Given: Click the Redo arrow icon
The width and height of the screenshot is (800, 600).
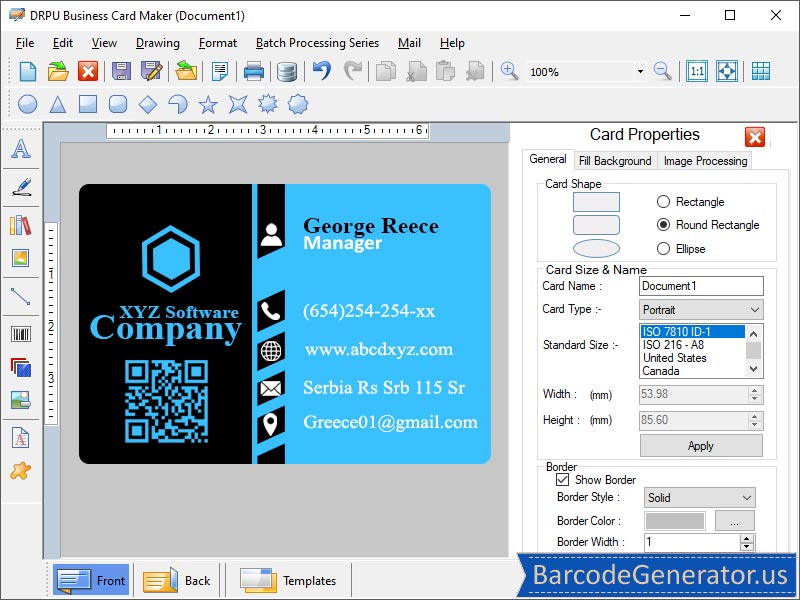Looking at the screenshot, I should point(353,71).
